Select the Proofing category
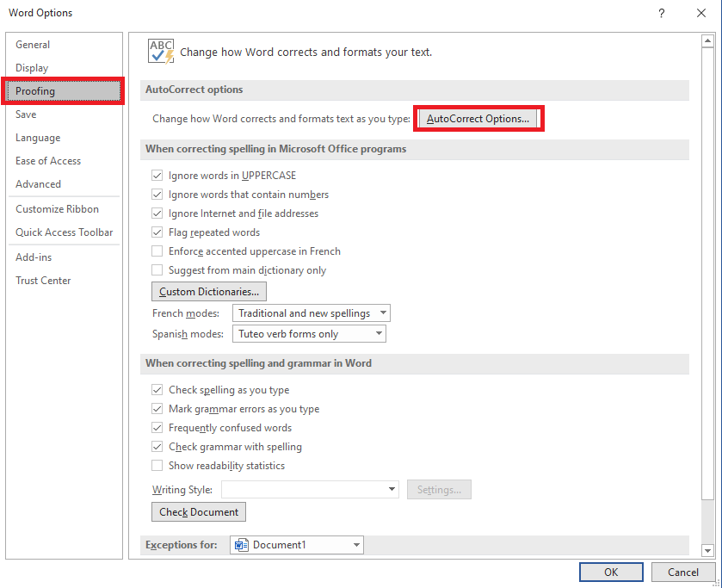This screenshot has height=588, width=722. pyautogui.click(x=63, y=90)
